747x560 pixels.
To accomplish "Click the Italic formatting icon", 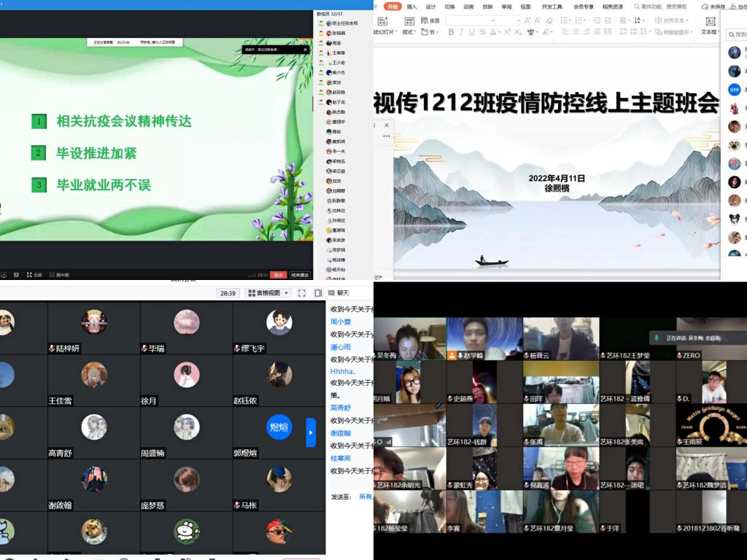I will click(462, 32).
